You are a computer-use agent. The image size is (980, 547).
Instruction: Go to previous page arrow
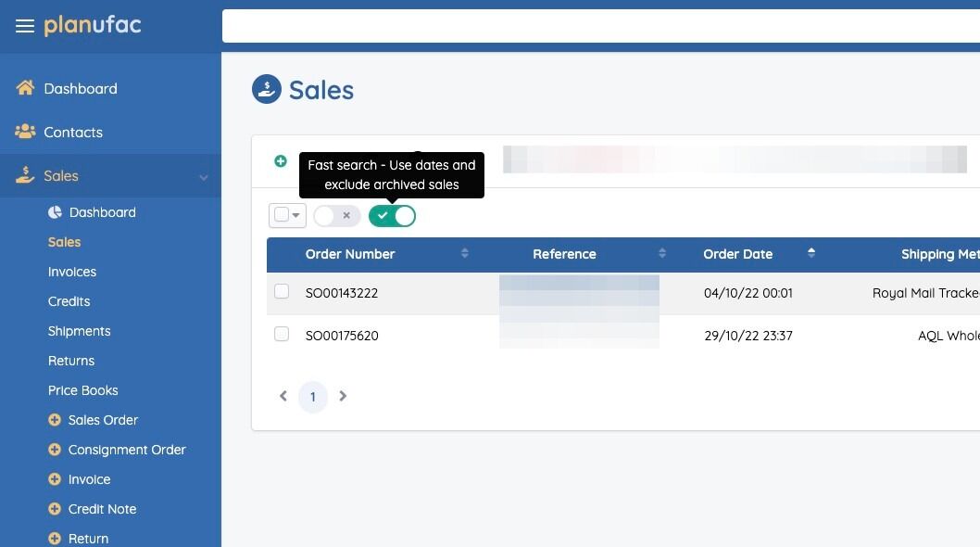[283, 396]
